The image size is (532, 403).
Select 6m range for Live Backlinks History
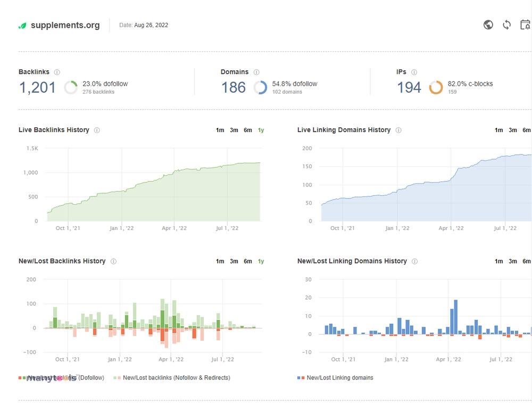pos(248,130)
